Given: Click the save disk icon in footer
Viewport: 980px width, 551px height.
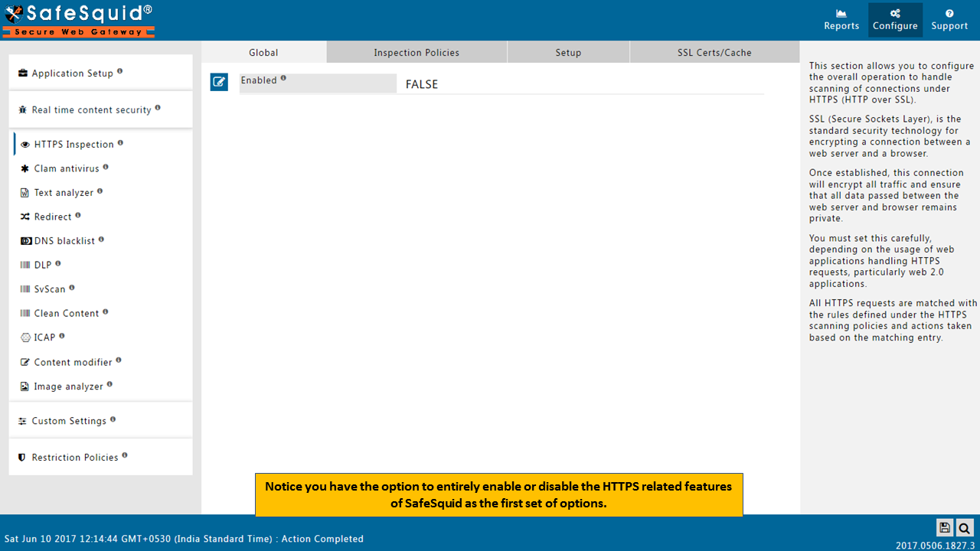Looking at the screenshot, I should [945, 527].
